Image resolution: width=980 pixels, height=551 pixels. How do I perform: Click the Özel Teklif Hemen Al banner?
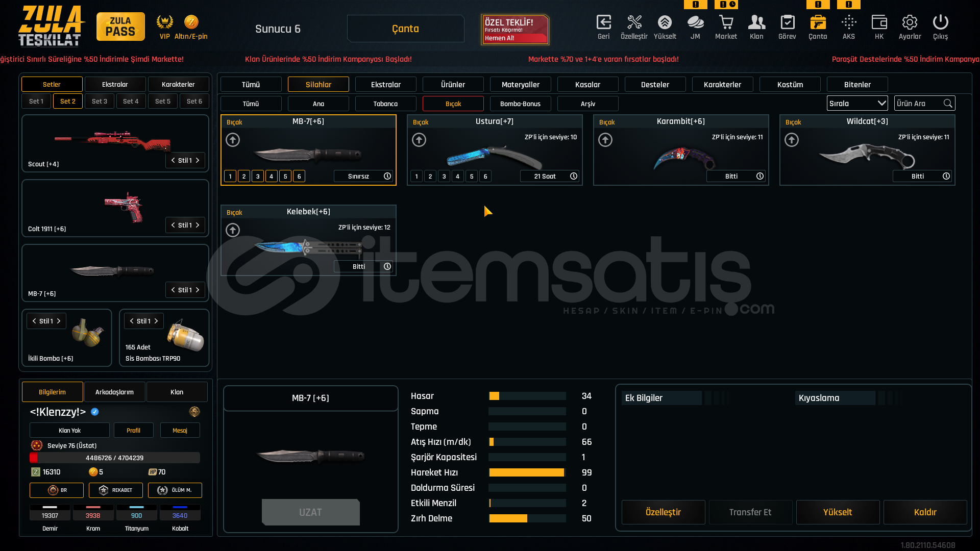[x=515, y=29]
